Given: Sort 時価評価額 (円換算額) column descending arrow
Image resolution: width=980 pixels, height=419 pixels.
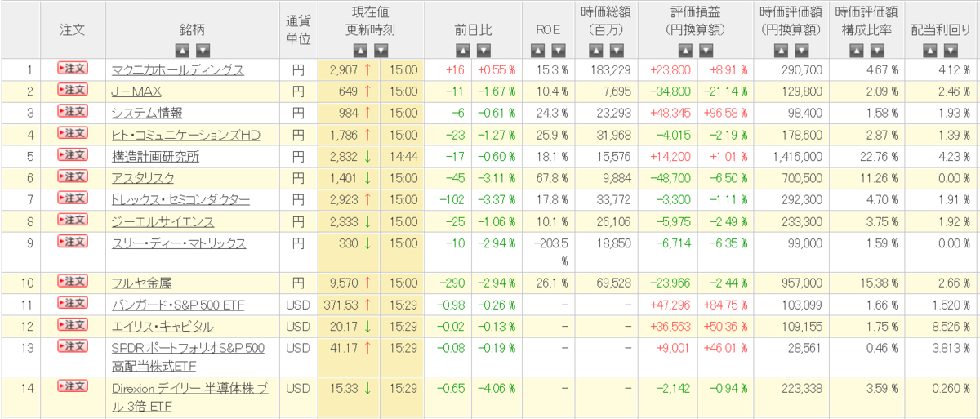Looking at the screenshot, I should pos(801,50).
